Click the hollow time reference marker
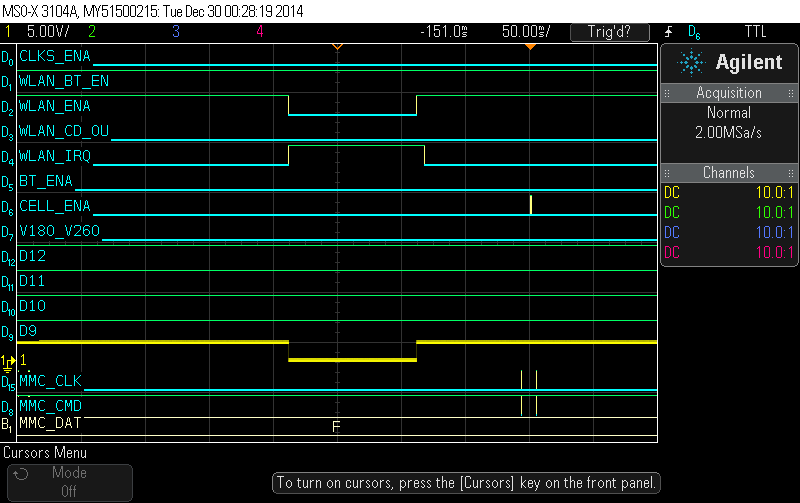 pos(337,47)
